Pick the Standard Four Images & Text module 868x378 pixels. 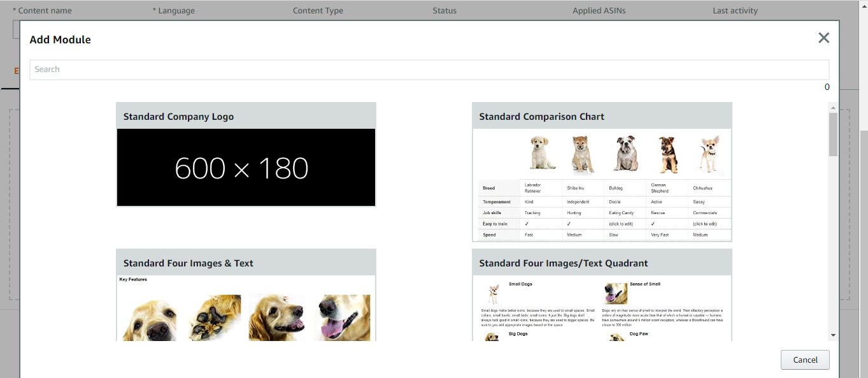click(x=188, y=263)
